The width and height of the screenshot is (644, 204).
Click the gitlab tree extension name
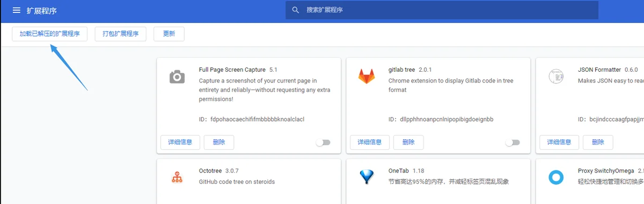tap(402, 70)
